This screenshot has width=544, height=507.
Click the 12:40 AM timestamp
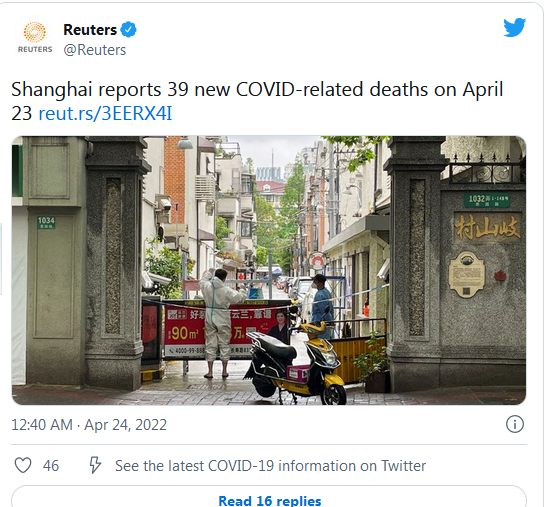[x=42, y=425]
